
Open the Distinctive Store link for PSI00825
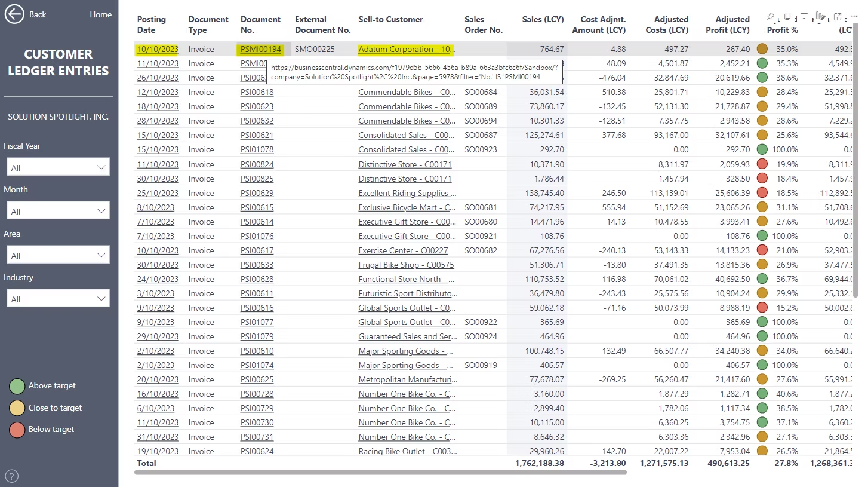[x=405, y=179]
